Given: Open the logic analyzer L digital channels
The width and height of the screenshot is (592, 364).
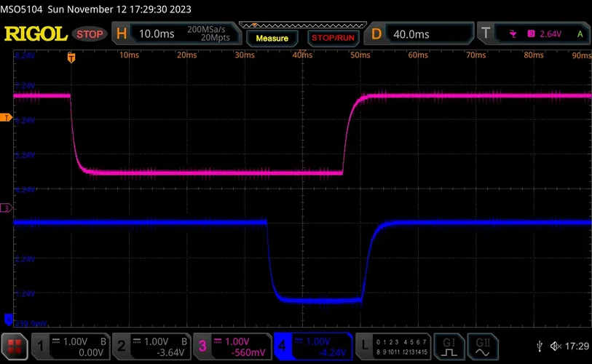Looking at the screenshot, I should pyautogui.click(x=394, y=346).
